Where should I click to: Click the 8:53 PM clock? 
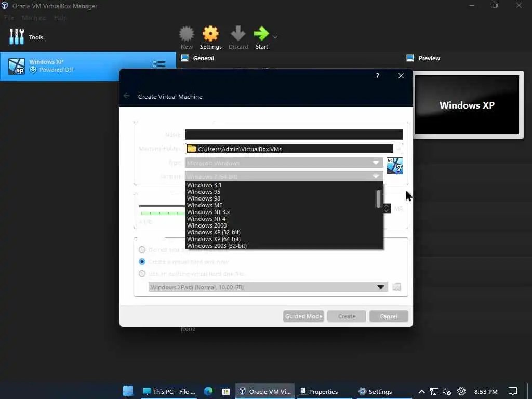(486, 392)
